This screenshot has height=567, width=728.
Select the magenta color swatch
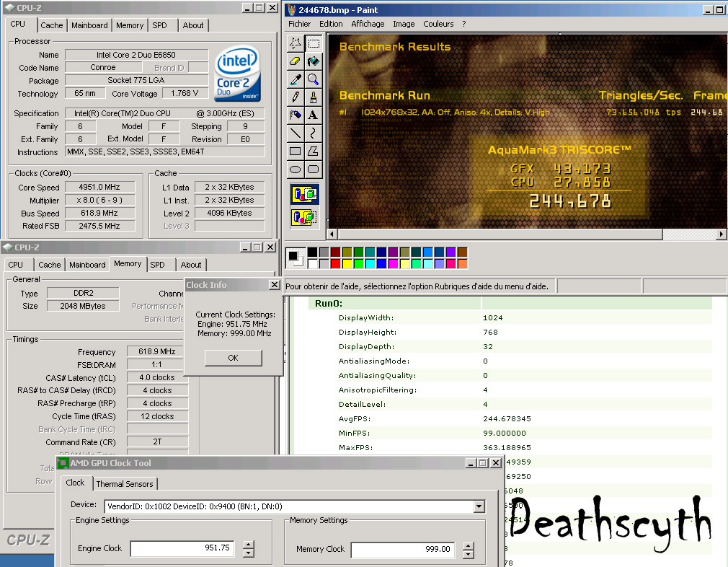tap(394, 263)
